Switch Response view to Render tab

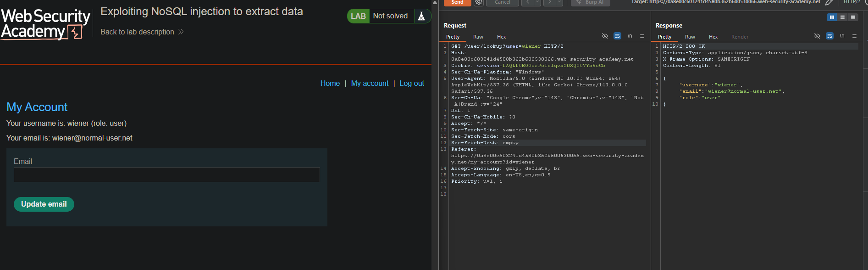pyautogui.click(x=740, y=37)
